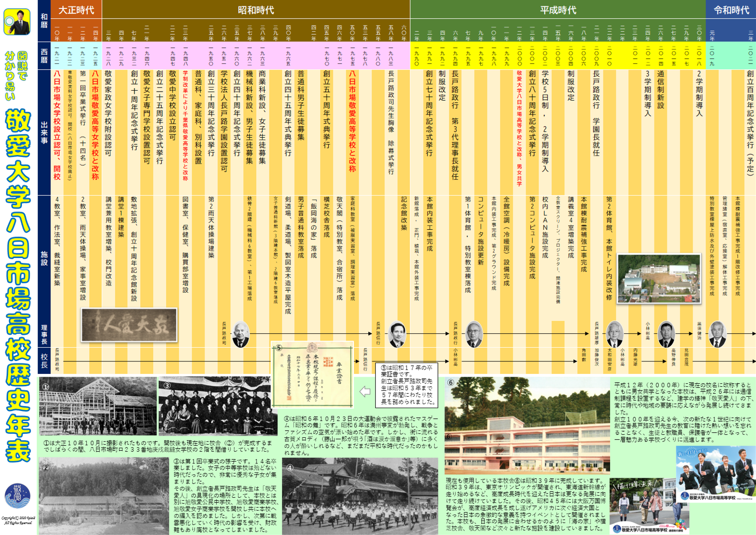Click the 和暦 row label
The image size is (756, 535).
point(44,21)
